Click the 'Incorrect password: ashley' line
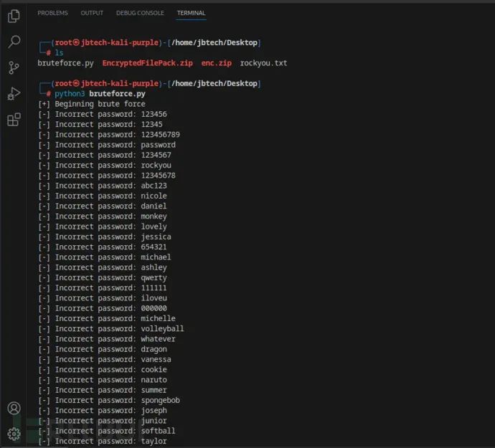This screenshot has height=448, width=495. [103, 267]
